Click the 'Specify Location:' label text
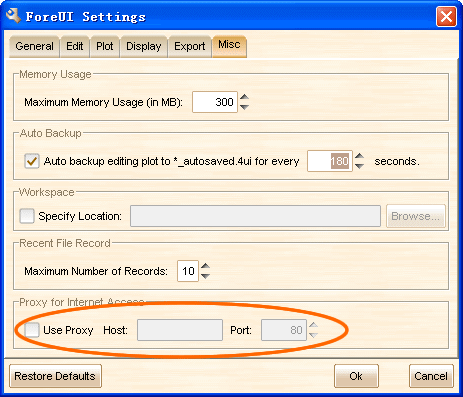 (x=80, y=216)
